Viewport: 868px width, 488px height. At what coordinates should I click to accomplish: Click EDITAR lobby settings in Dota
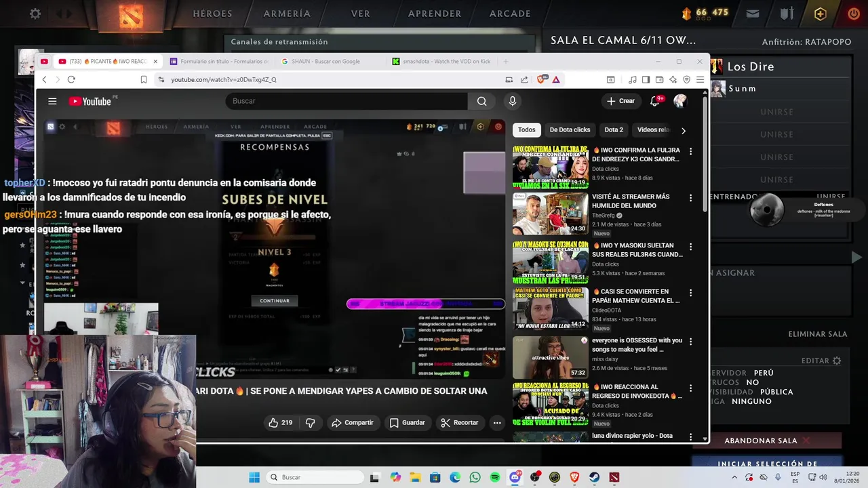(821, 361)
